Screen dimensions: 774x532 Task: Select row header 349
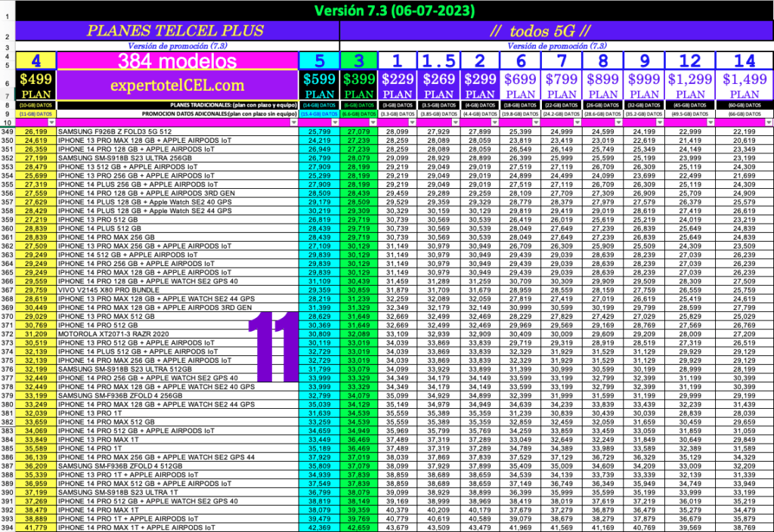[8, 131]
